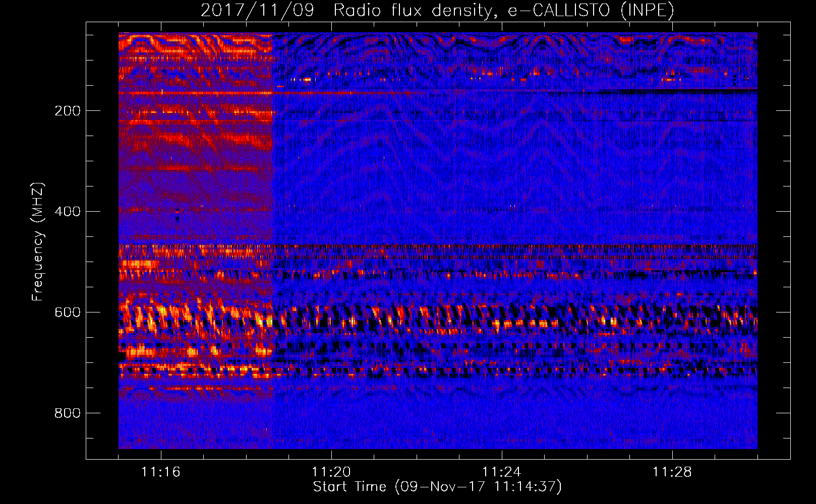The image size is (816, 504).
Task: Click the 11:24 time tick label
Action: (502, 472)
